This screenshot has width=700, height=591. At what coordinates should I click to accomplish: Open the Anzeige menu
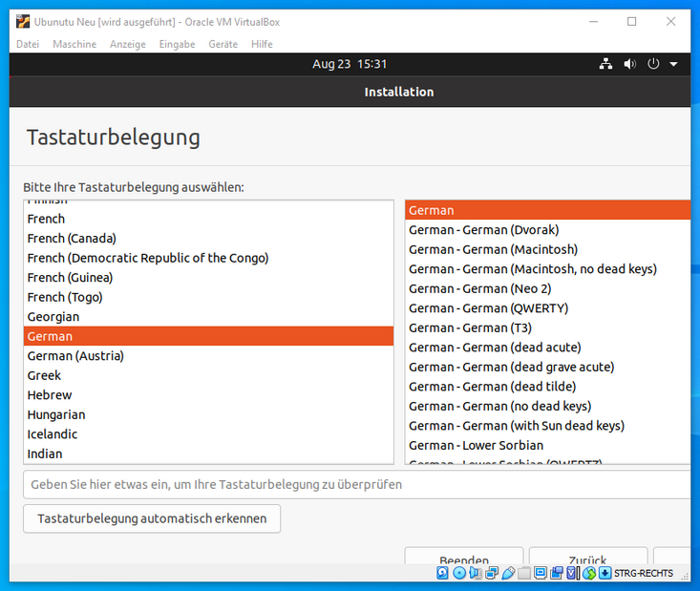(128, 44)
